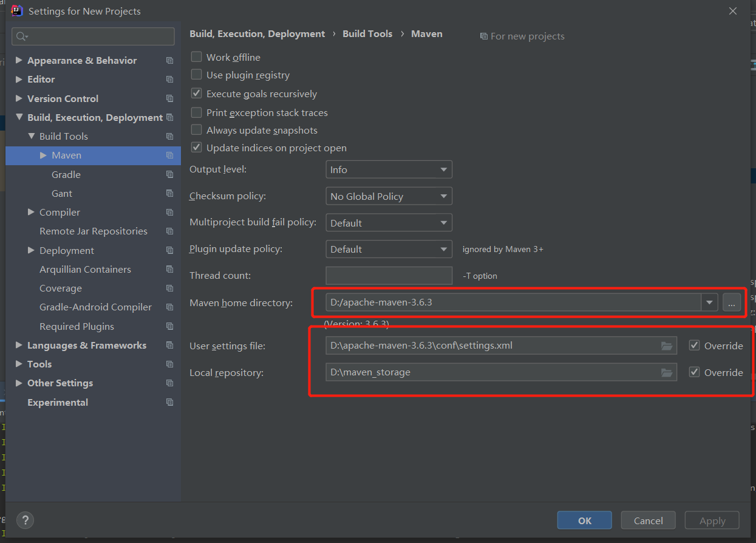Image resolution: width=756 pixels, height=543 pixels.
Task: Enable Always update snapshots
Action: pyautogui.click(x=196, y=130)
